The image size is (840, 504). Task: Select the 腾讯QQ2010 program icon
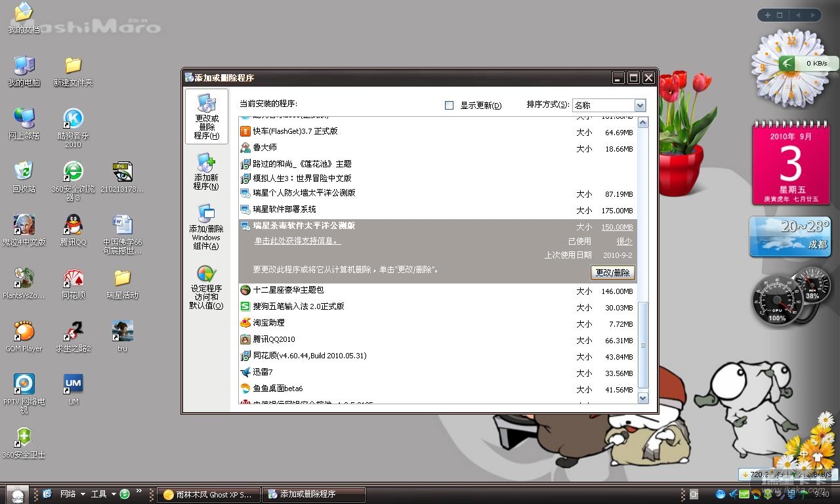point(245,339)
